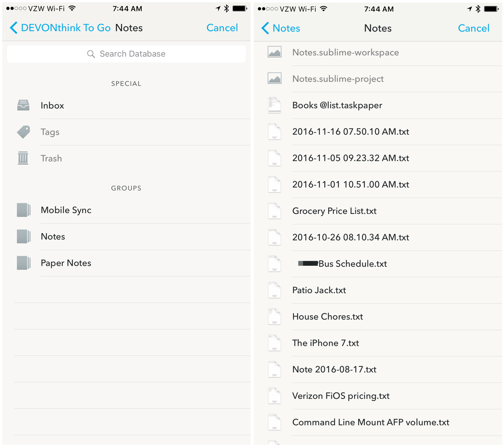
Task: Tap Bluetooth status icon on left screen
Action: point(226,9)
